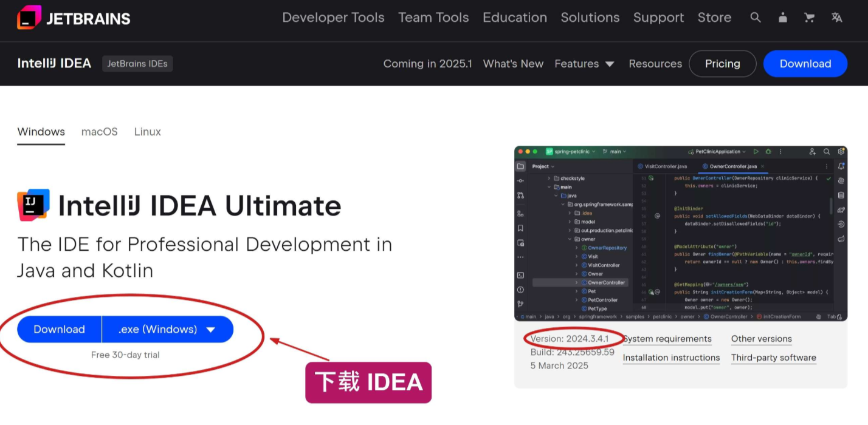Click the Build: 243.25659.59 text
This screenshot has width=868, height=425.
pyautogui.click(x=573, y=352)
